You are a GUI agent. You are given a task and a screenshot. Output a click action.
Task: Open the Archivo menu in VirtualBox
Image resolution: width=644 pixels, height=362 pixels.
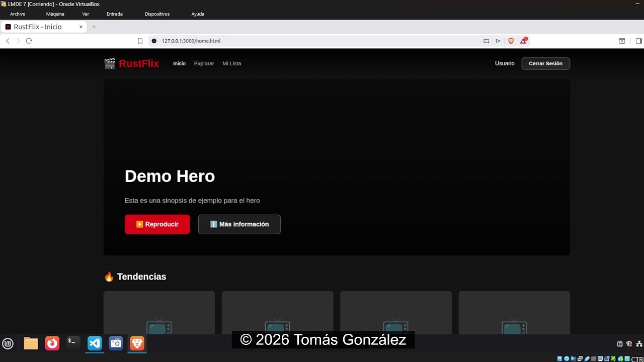[x=18, y=14]
